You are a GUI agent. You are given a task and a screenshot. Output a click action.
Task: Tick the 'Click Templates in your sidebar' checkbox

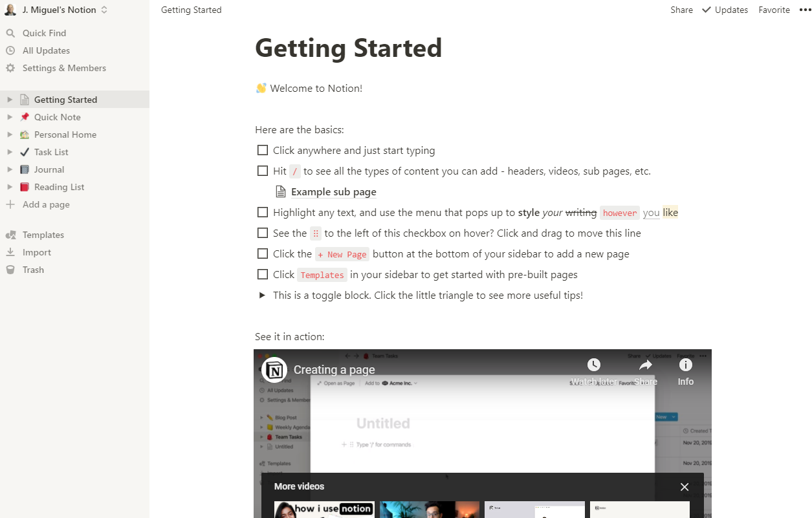pyautogui.click(x=263, y=275)
